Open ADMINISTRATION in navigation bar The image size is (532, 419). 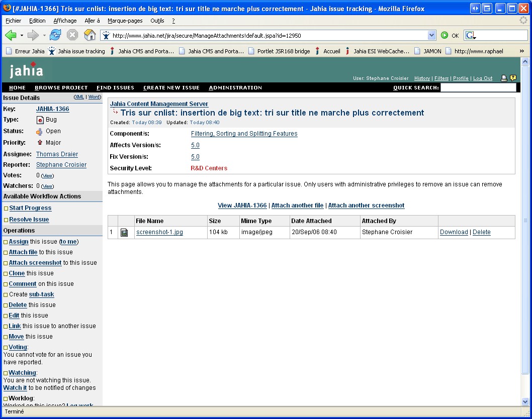[x=235, y=88]
